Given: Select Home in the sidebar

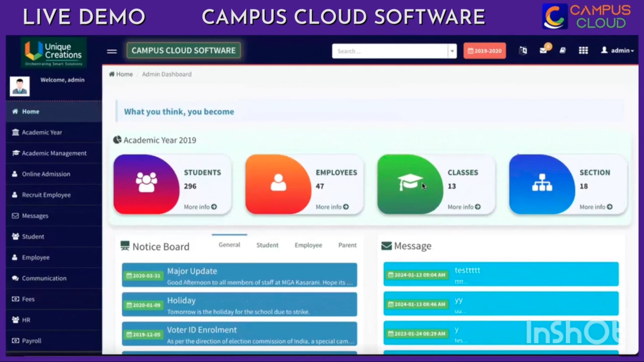Looking at the screenshot, I should click(54, 112).
